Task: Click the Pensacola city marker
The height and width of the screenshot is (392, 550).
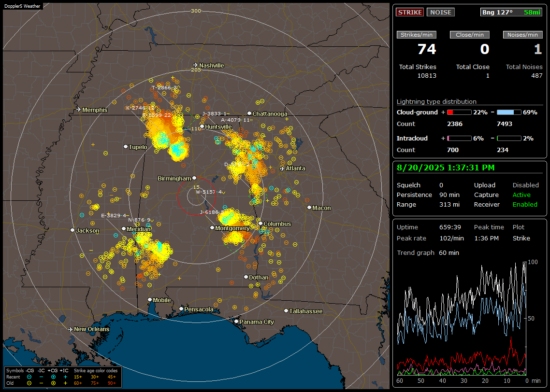Action: 181,308
